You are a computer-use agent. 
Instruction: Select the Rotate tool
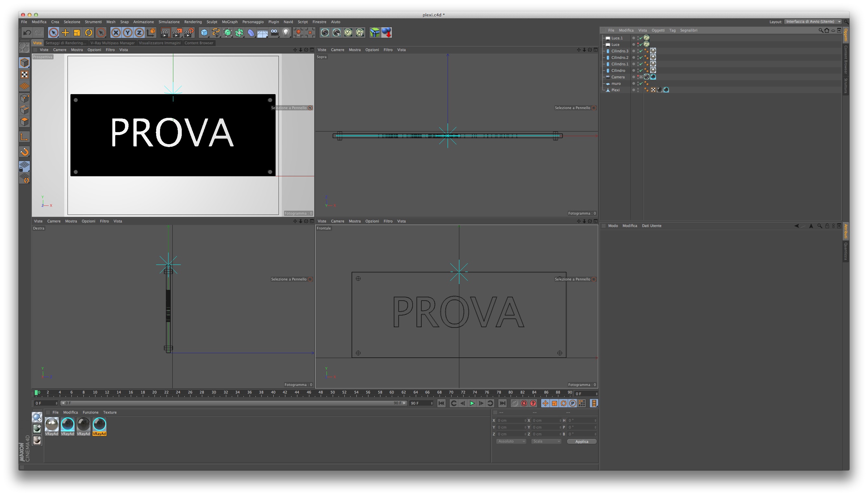click(89, 33)
